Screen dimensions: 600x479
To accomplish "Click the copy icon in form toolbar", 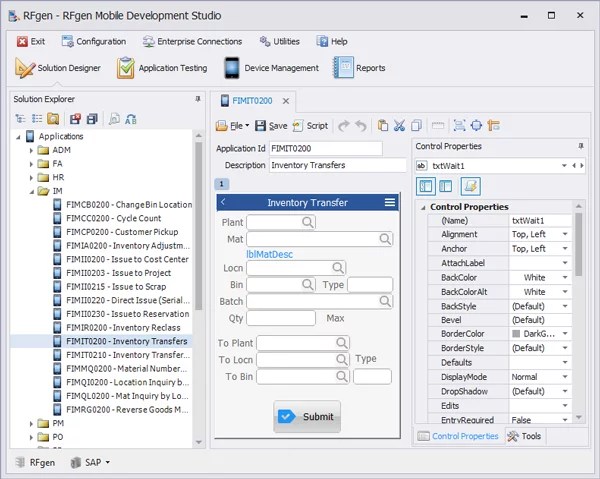I will [416, 125].
